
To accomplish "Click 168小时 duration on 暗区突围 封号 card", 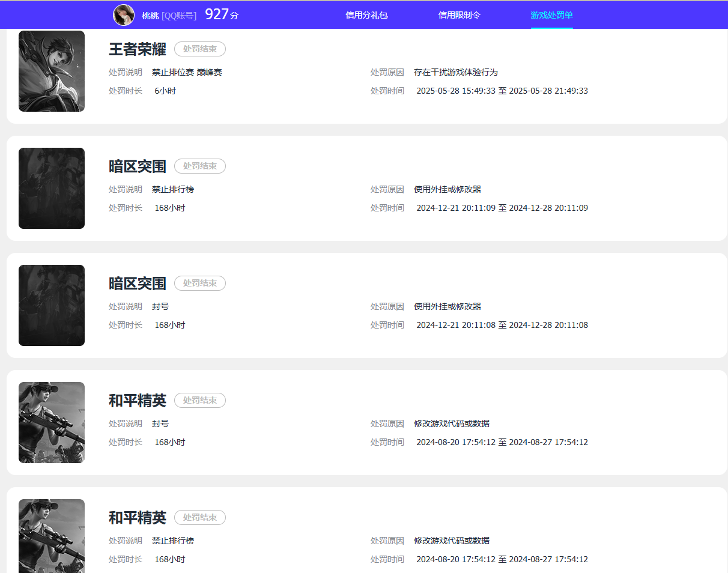I will tap(170, 326).
